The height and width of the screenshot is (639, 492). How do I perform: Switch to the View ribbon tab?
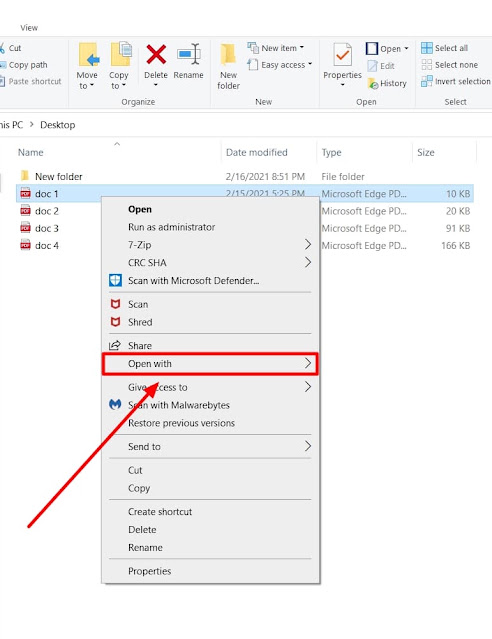click(29, 28)
